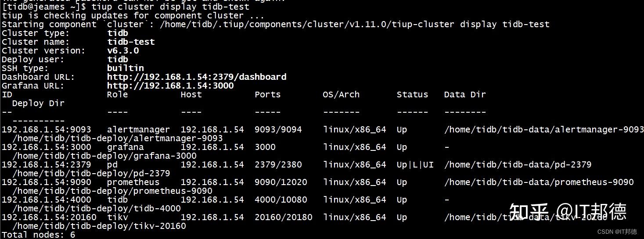The height and width of the screenshot is (239, 644).
Task: Click the Up|L|UI status of pd
Action: pos(415,165)
